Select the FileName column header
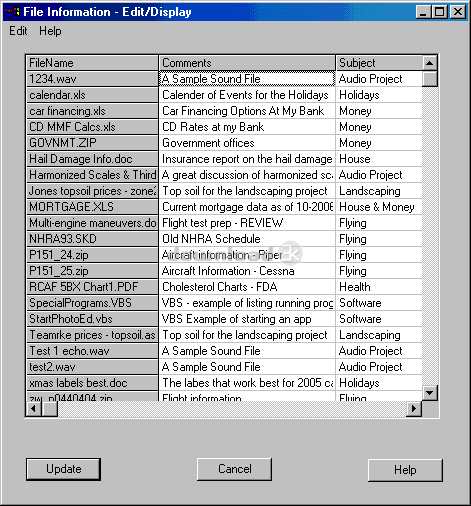This screenshot has height=506, width=471. pyautogui.click(x=92, y=63)
